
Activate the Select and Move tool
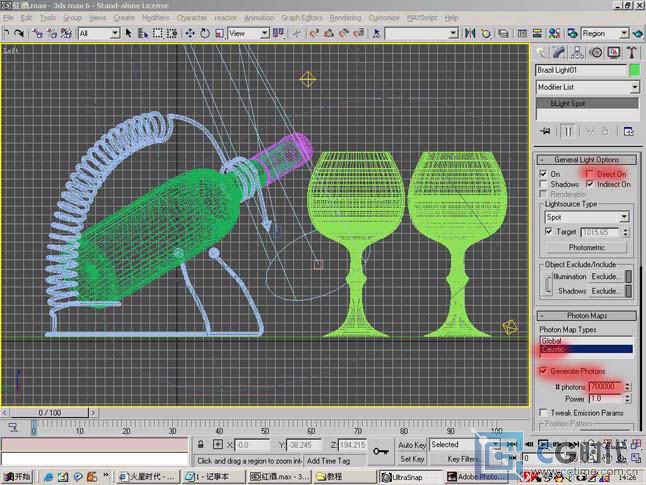click(190, 33)
